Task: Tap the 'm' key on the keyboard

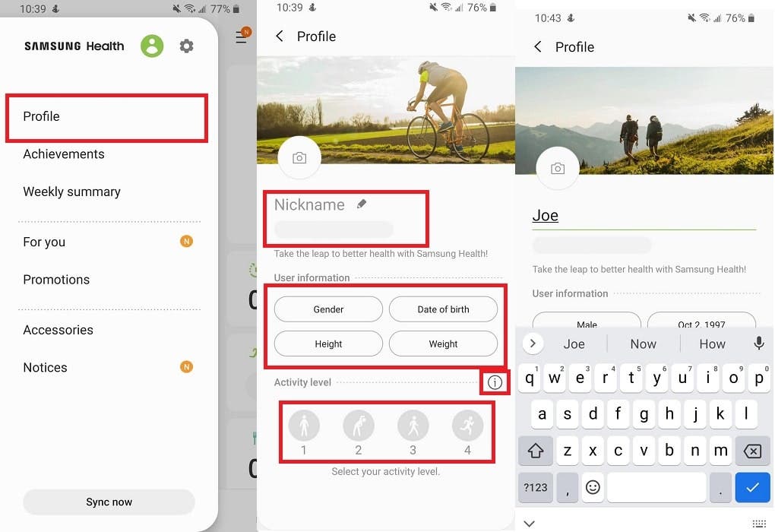Action: pos(720,451)
